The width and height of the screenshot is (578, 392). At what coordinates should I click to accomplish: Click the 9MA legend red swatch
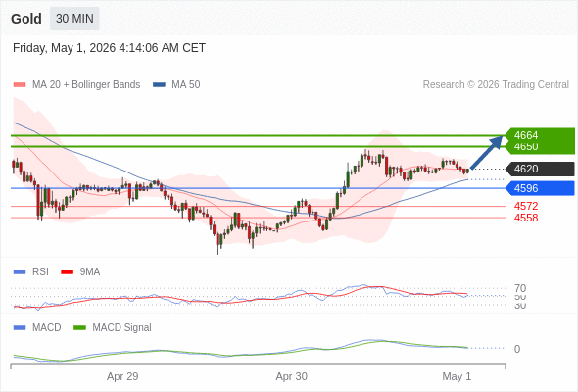click(x=67, y=272)
